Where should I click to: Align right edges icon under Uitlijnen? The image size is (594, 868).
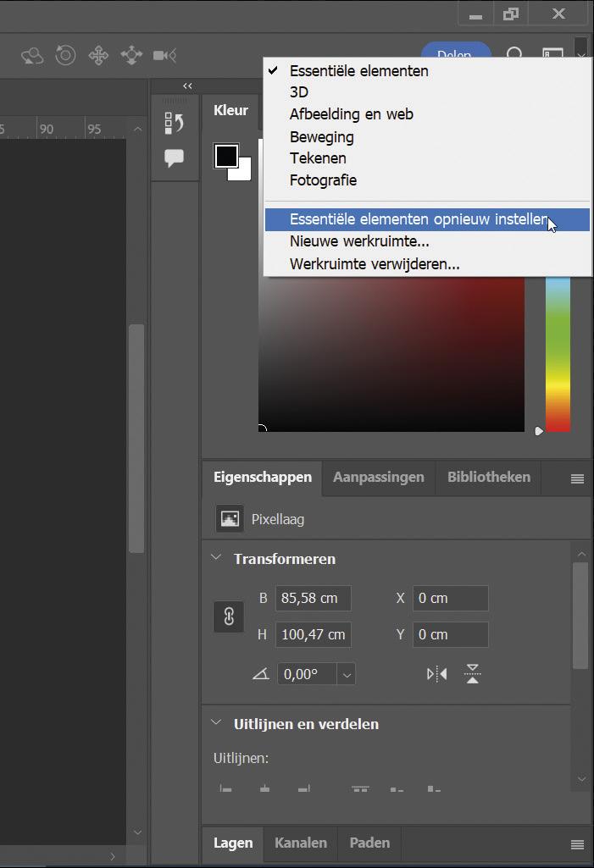click(x=303, y=788)
